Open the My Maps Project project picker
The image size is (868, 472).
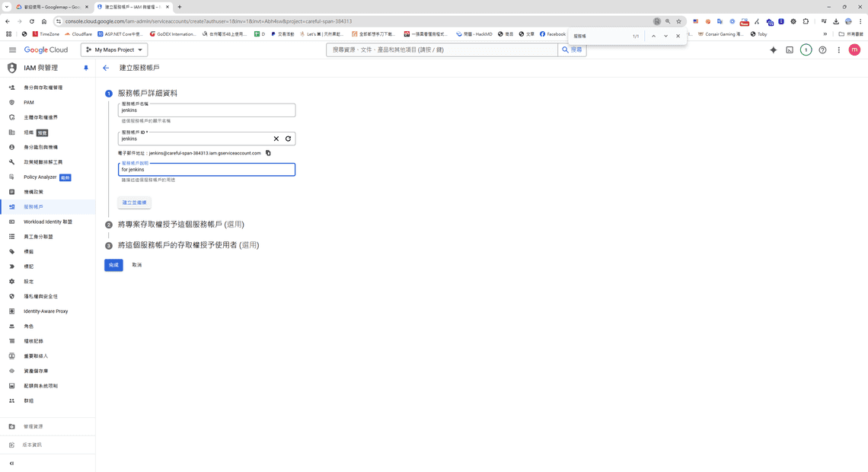pyautogui.click(x=113, y=49)
